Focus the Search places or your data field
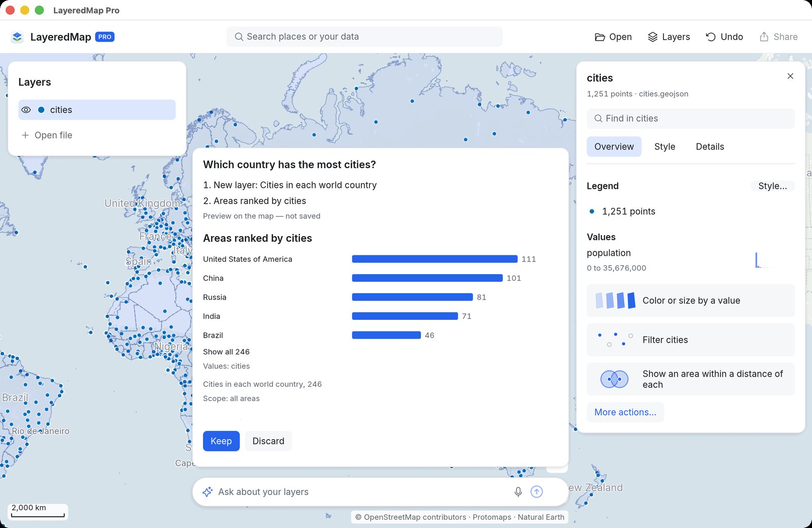This screenshot has height=528, width=812. pos(364,37)
